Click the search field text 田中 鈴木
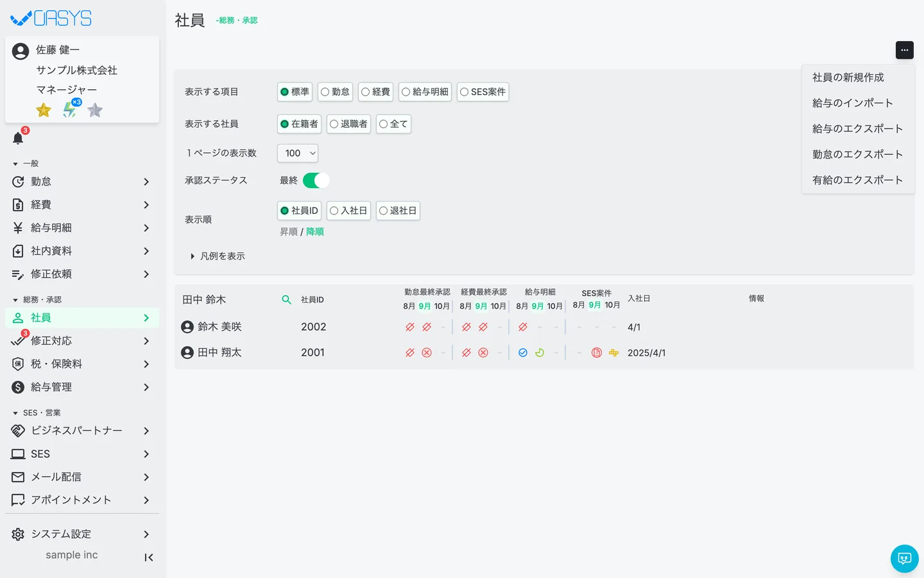 pos(204,300)
